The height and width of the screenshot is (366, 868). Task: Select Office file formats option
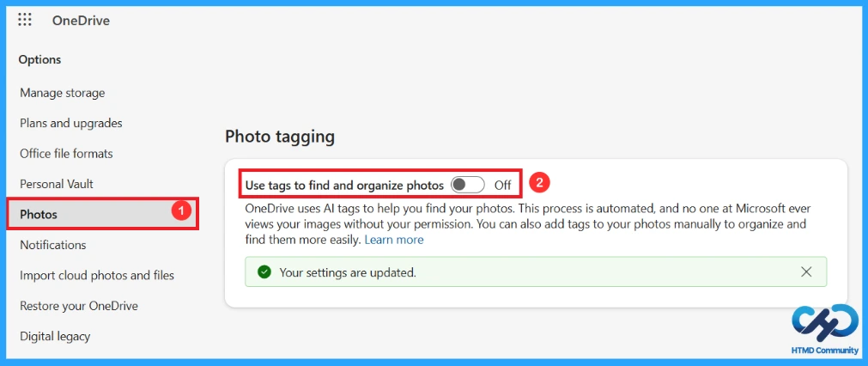click(66, 154)
